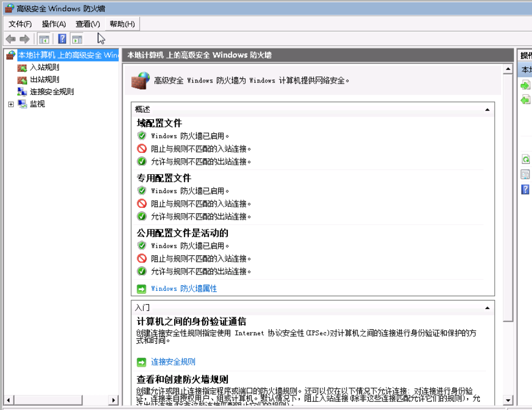This screenshot has height=410, width=532.
Task: Open 入站规则 in the tree
Action: click(44, 67)
